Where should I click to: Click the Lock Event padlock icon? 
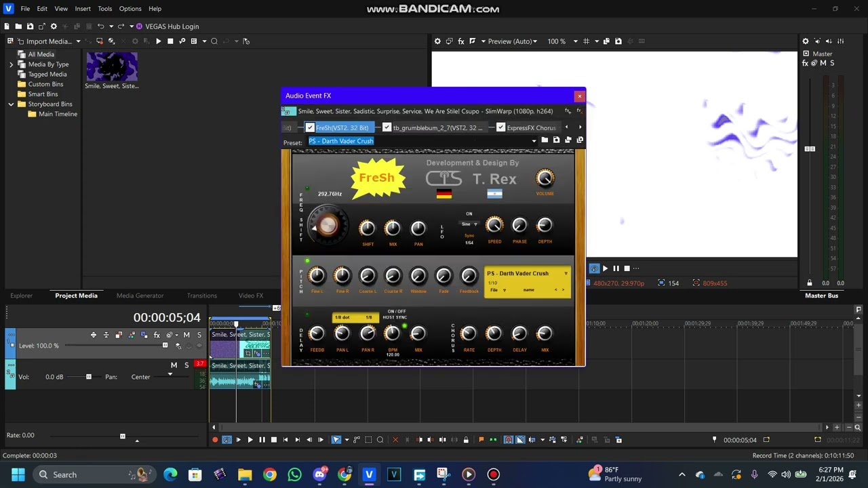466,440
